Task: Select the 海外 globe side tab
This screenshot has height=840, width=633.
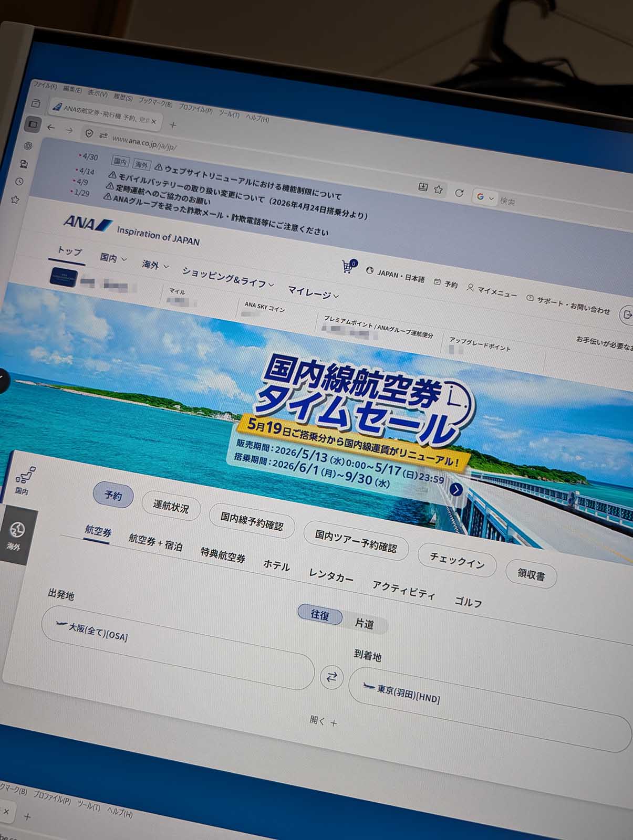Action: (x=17, y=535)
